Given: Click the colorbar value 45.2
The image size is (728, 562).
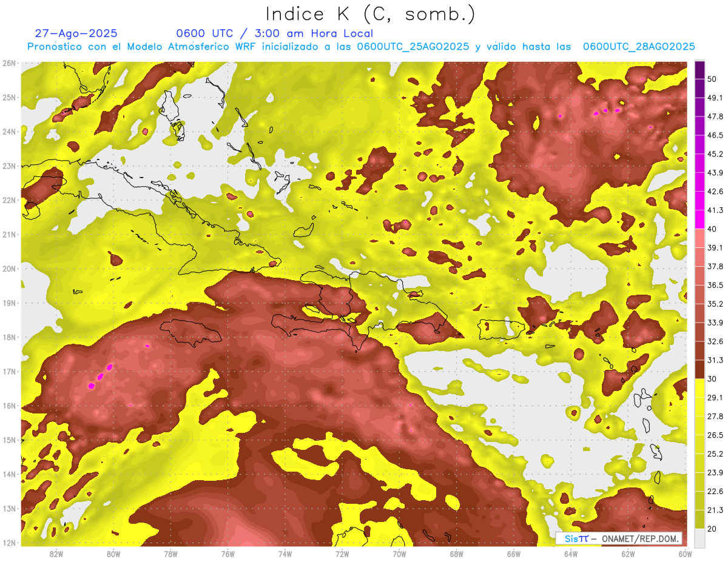Looking at the screenshot, I should click(x=715, y=154).
